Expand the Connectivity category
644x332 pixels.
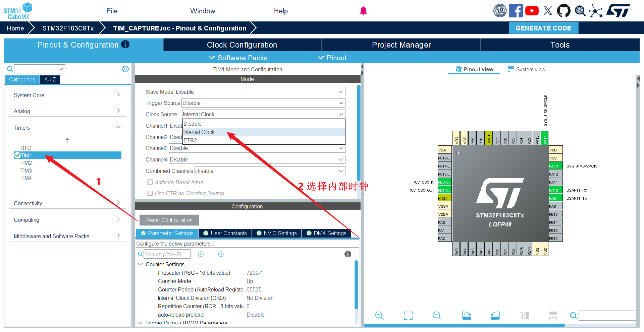click(x=67, y=203)
